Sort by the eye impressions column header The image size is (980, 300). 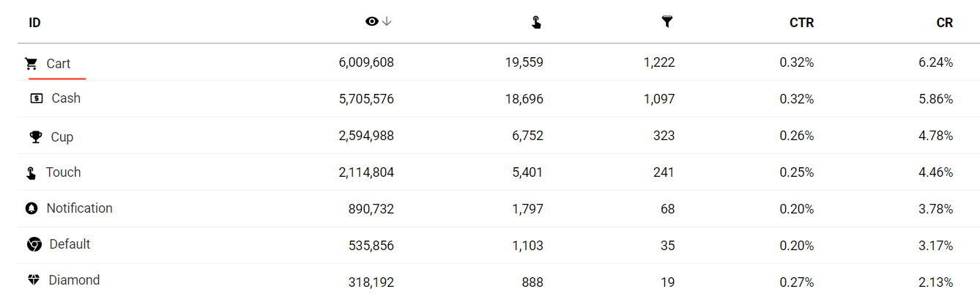tap(371, 22)
